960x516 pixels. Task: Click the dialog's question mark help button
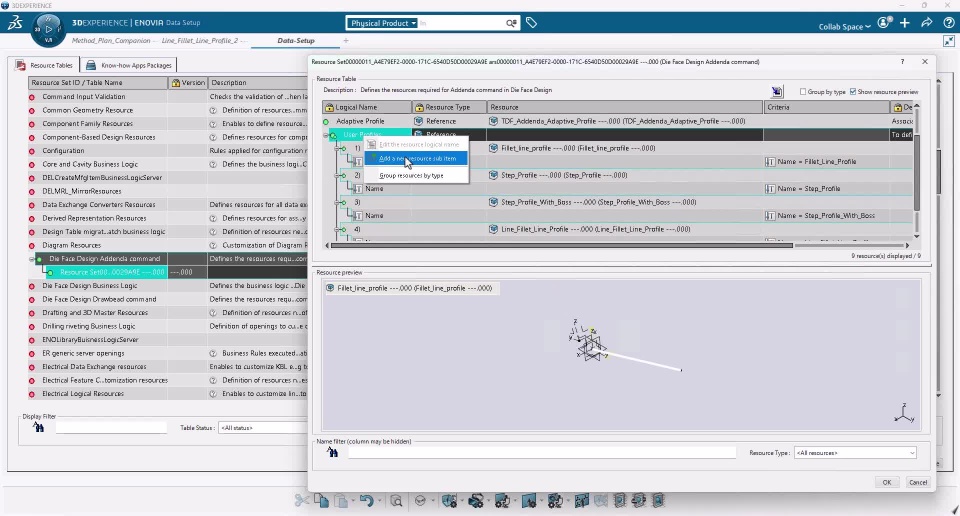tap(902, 62)
